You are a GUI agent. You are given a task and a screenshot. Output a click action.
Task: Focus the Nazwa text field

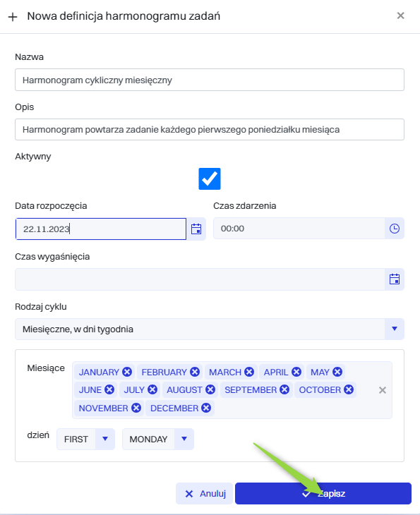(210, 80)
